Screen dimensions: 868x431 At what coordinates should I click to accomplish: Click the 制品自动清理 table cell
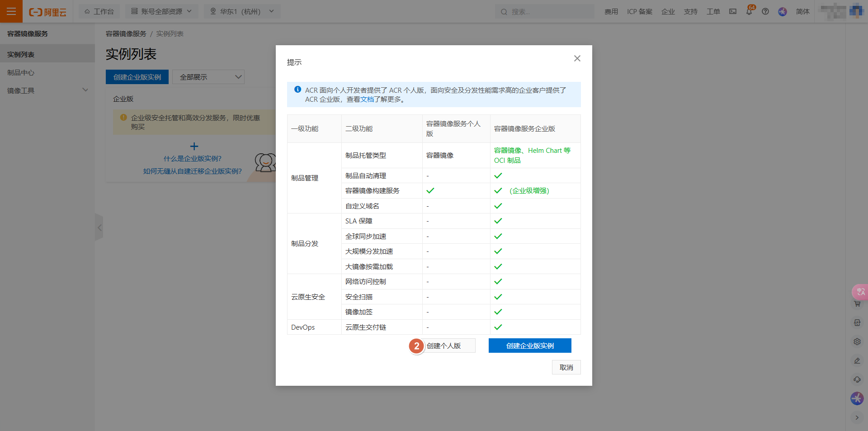[x=382, y=175]
